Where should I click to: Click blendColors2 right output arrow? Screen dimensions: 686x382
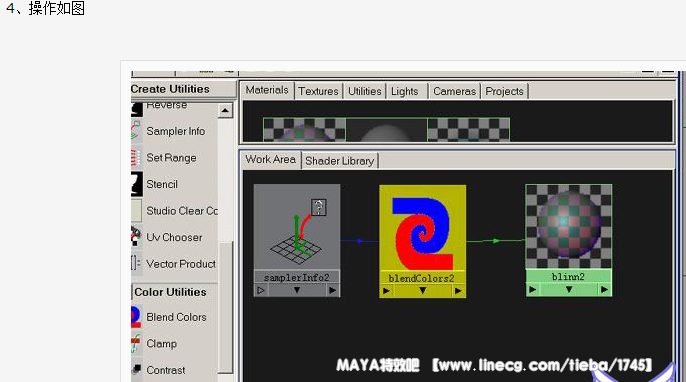pyautogui.click(x=458, y=291)
